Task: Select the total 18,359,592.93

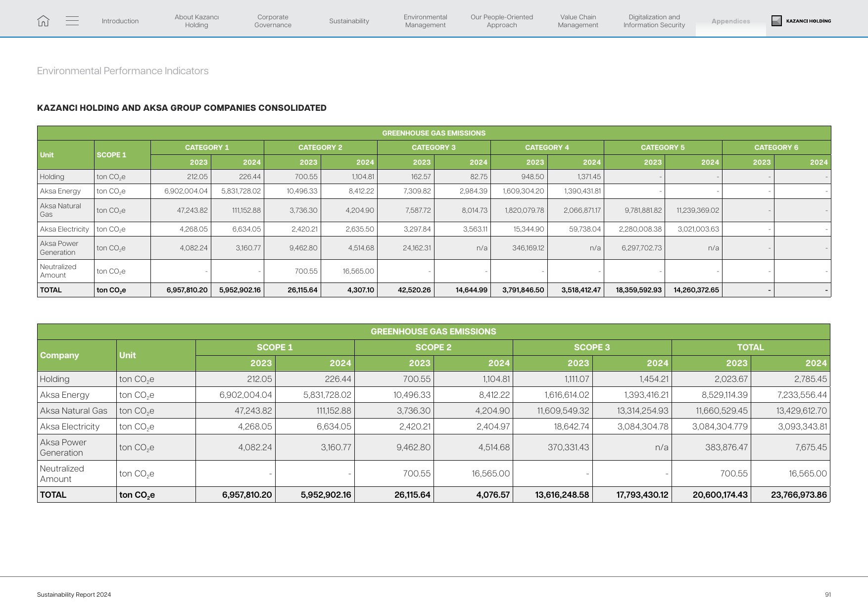Action: point(638,290)
